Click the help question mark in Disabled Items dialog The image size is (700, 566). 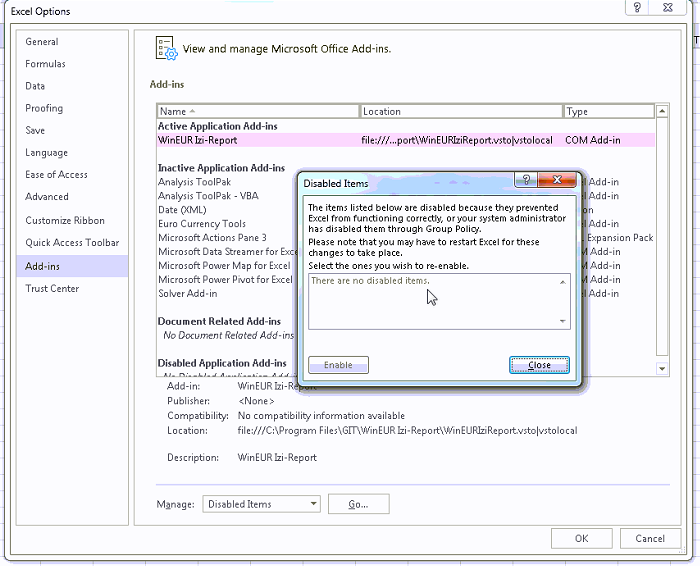526,179
